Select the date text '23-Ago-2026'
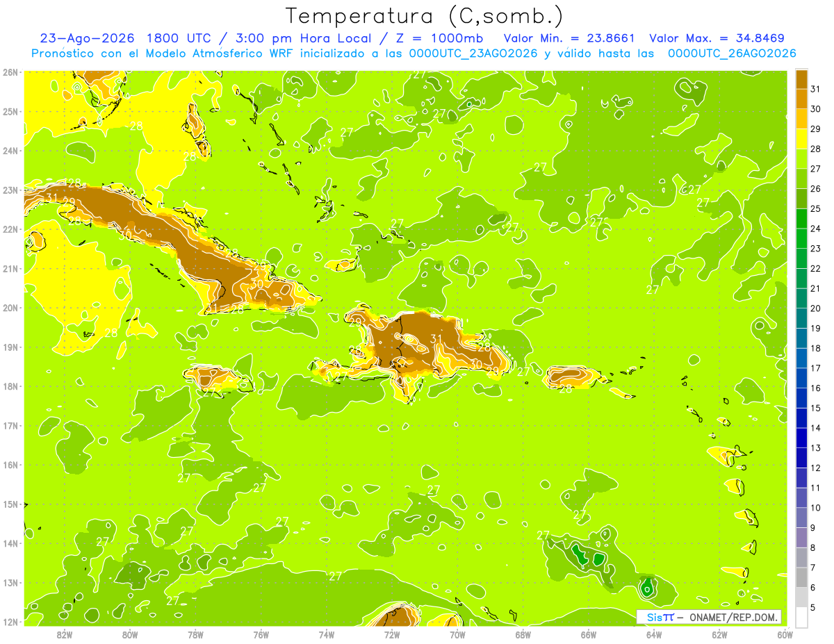The width and height of the screenshot is (834, 644). [88, 38]
